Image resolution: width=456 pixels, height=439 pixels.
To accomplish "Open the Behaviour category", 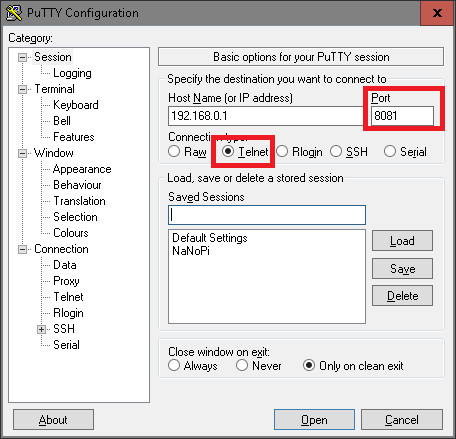I will click(77, 185).
